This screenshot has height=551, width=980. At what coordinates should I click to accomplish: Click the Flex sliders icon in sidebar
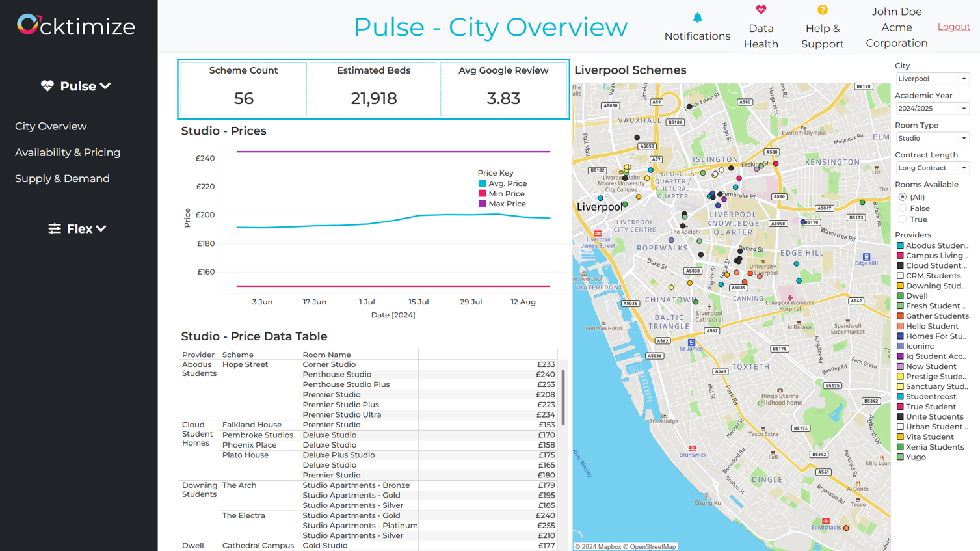55,228
